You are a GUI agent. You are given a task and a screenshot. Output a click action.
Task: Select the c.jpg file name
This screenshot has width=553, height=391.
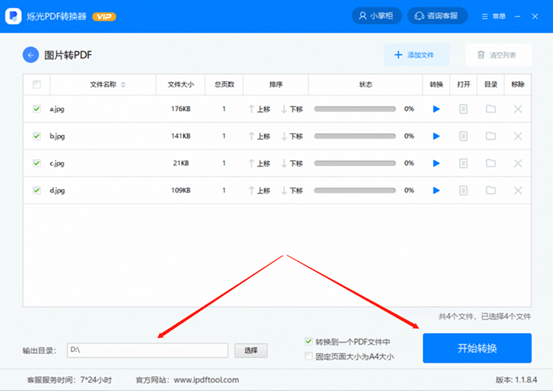(x=57, y=164)
